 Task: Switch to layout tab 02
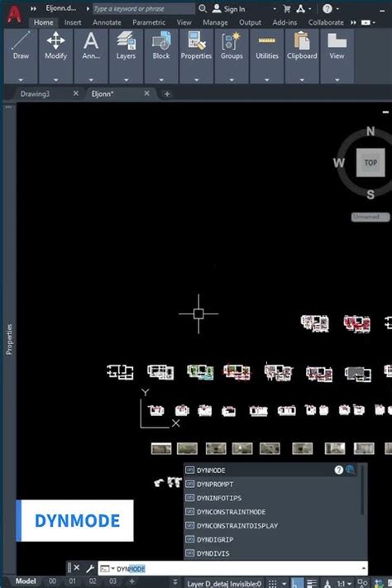93,581
